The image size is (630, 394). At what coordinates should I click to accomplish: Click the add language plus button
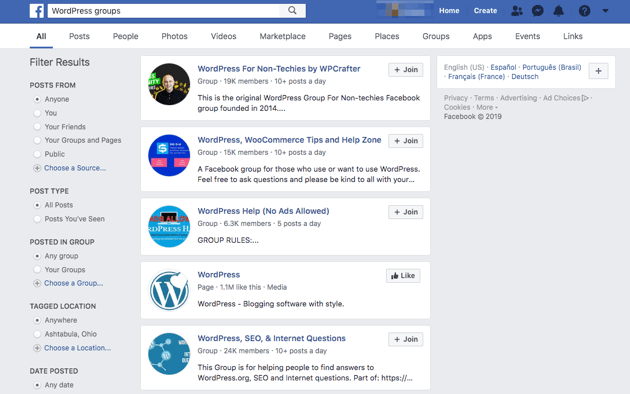click(x=598, y=71)
